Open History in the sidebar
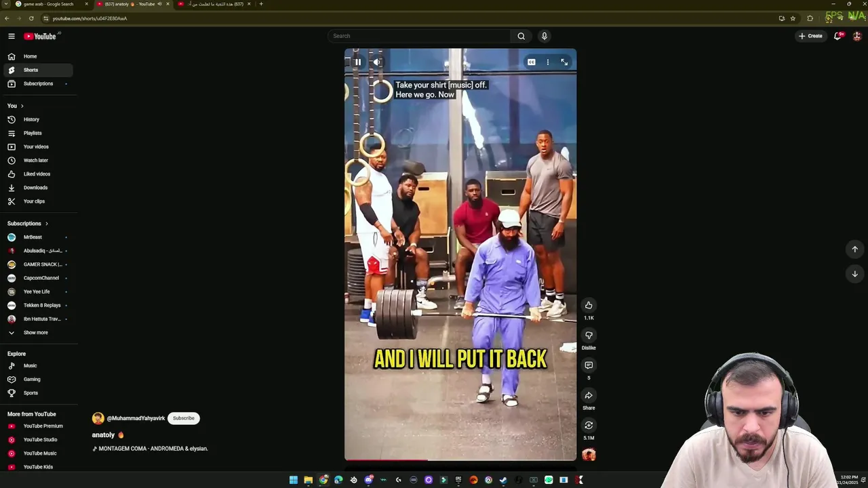The image size is (868, 488). click(37, 119)
